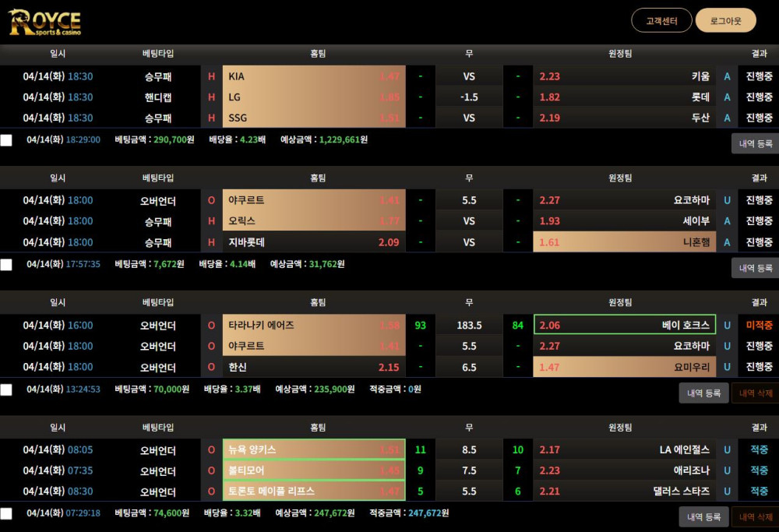This screenshot has width=779, height=532.
Task: Click 내역 삭제 for the 74,600원 bet
Action: (755, 517)
